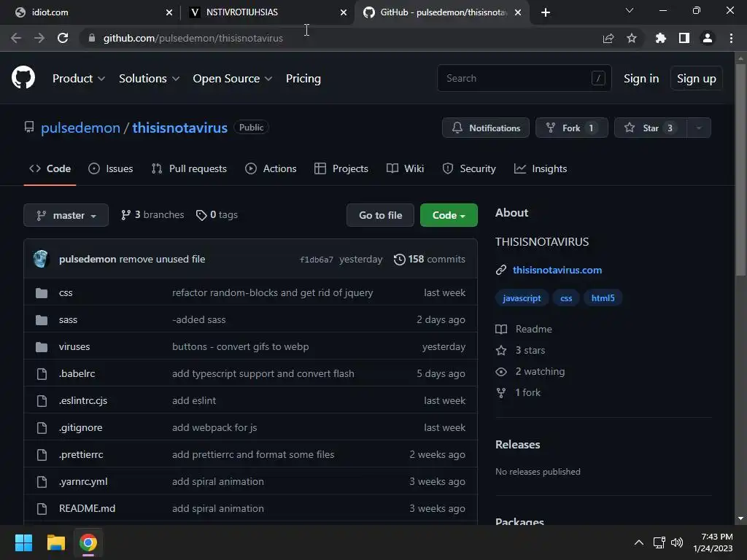
Task: Click browser forward arrow
Action: pos(39,38)
